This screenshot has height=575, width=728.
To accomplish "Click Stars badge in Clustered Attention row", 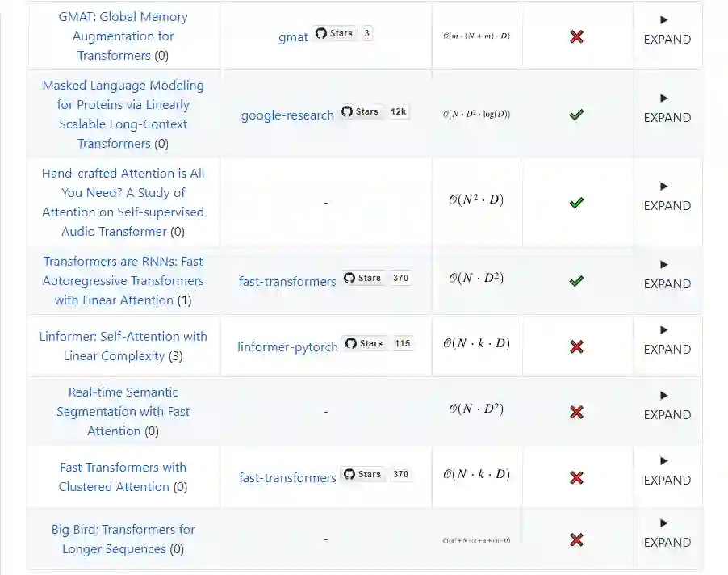I will click(377, 475).
